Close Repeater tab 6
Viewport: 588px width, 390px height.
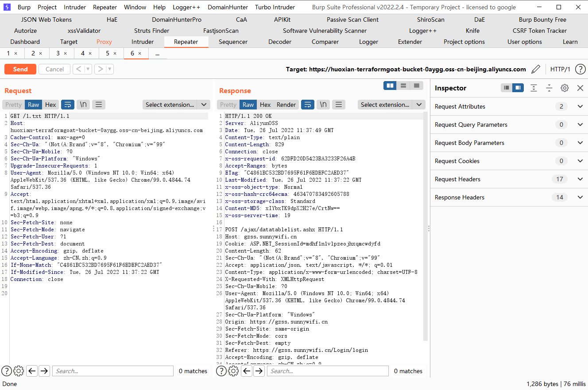(139, 53)
